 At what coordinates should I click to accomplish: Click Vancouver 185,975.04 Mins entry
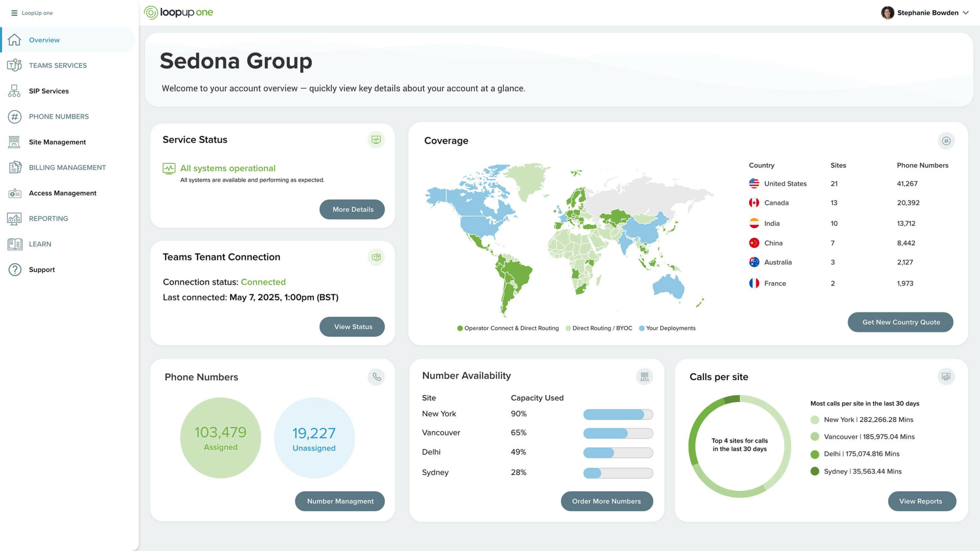click(x=869, y=437)
